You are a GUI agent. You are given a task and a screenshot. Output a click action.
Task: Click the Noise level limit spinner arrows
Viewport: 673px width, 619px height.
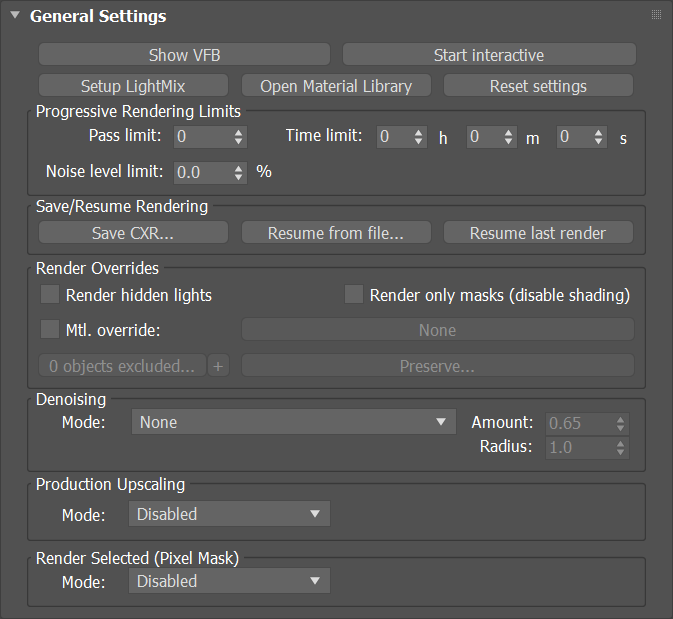pyautogui.click(x=239, y=173)
